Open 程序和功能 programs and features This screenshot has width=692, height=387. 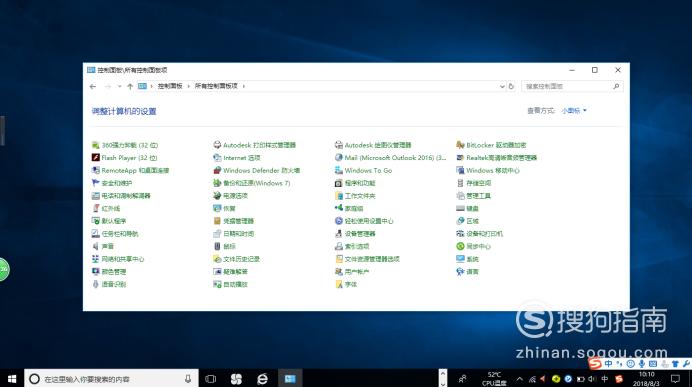355,183
